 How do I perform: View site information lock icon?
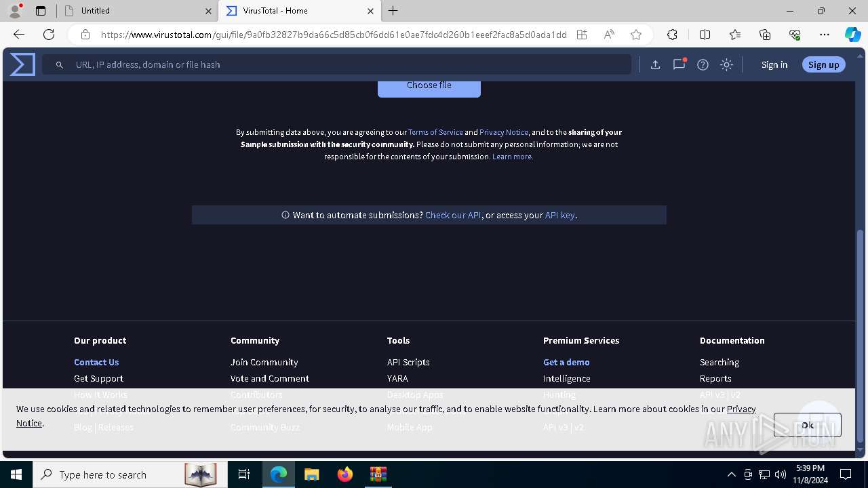coord(85,35)
